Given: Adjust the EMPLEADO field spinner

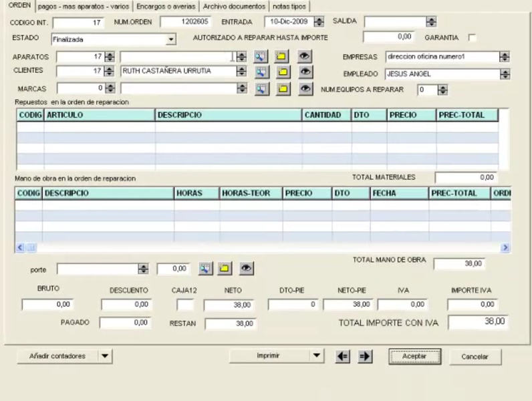Looking at the screenshot, I should click(505, 74).
